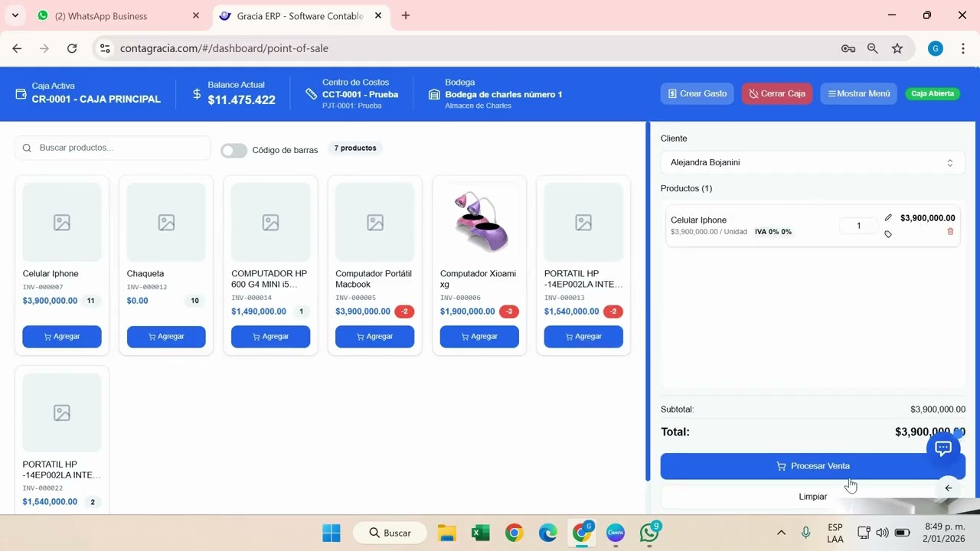Click the search magnifier in Buscar productos
The image size is (980, 551).
click(x=28, y=148)
